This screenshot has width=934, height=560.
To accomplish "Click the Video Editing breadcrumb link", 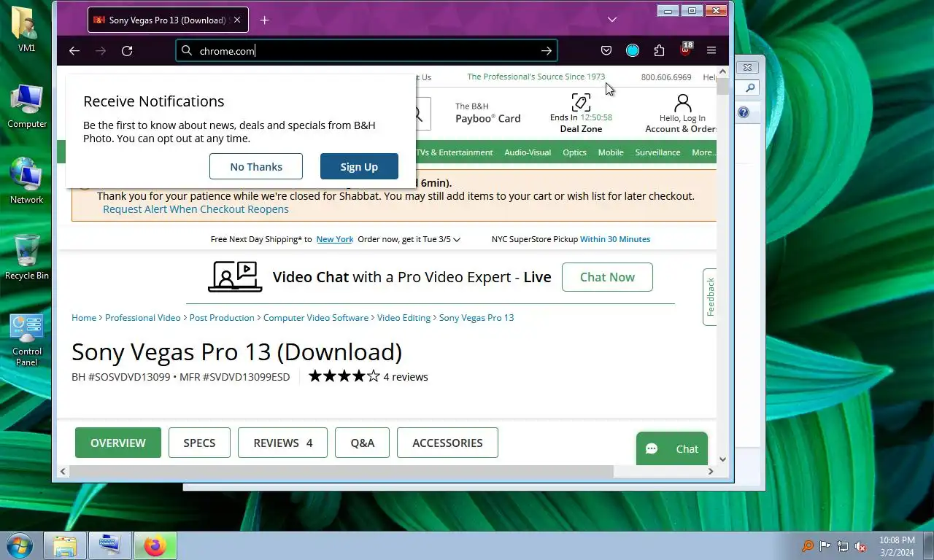I will point(404,318).
